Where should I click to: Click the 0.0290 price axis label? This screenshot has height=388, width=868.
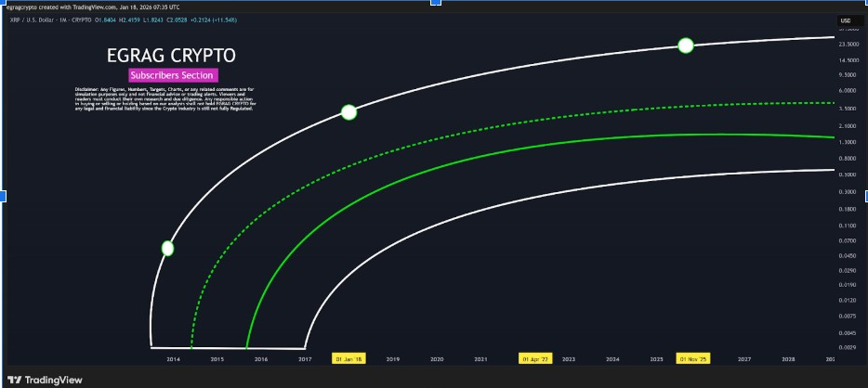click(x=846, y=271)
